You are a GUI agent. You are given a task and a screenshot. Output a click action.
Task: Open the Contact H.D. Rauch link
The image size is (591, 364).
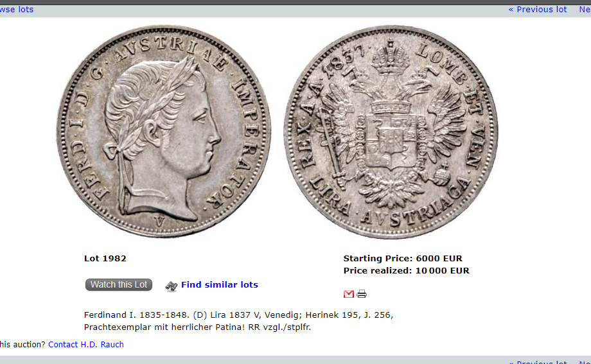click(86, 344)
